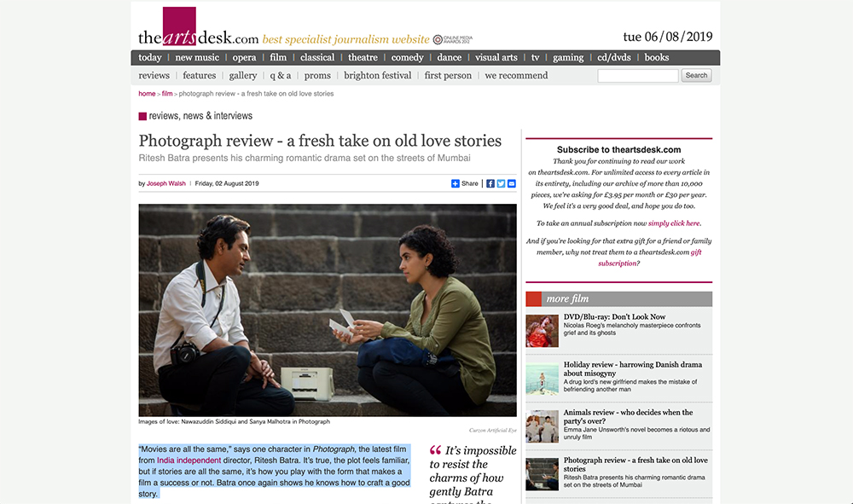Click the simply click here subscription link

tap(674, 223)
